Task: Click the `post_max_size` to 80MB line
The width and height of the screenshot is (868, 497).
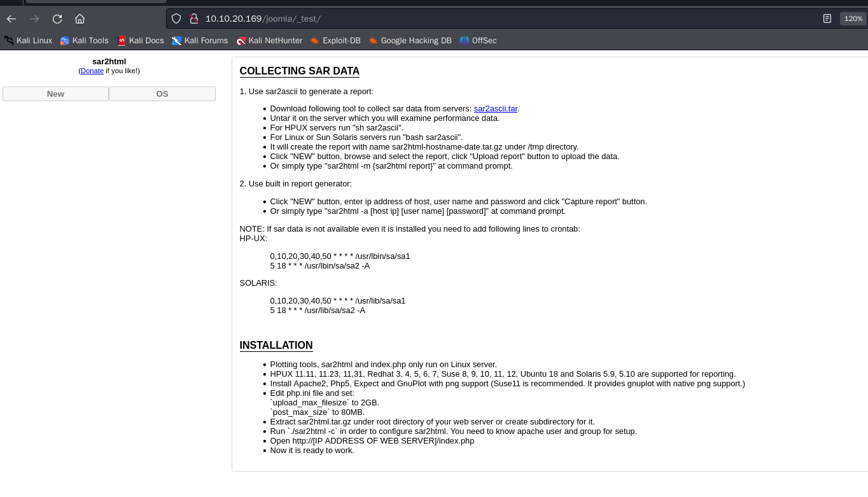Action: point(318,412)
